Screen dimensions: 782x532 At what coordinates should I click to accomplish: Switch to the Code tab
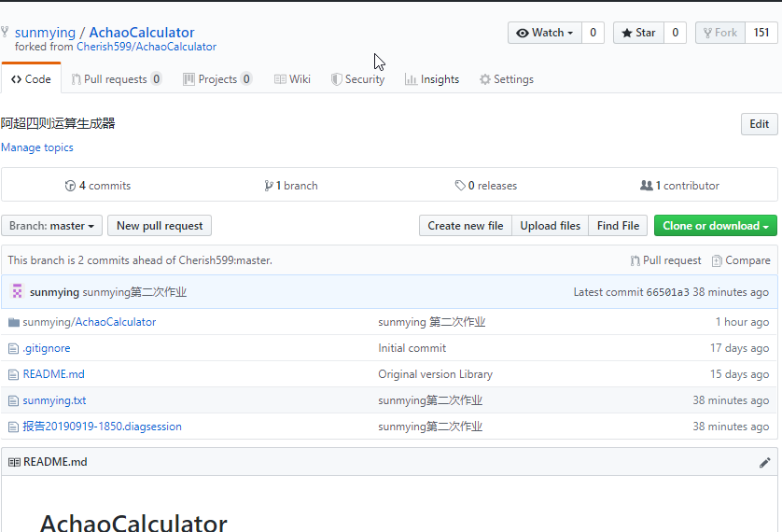point(31,79)
